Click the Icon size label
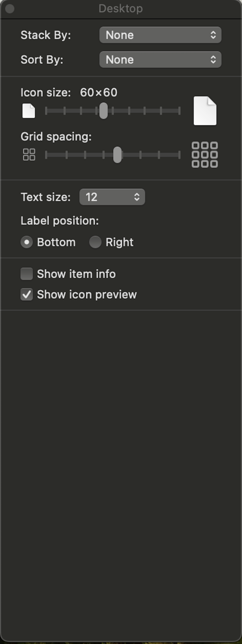The height and width of the screenshot is (644, 242). 47,92
